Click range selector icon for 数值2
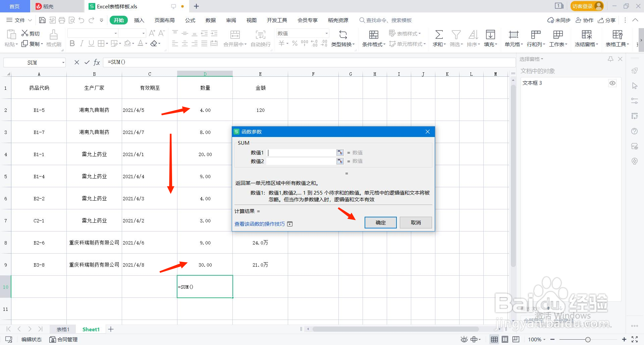The width and height of the screenshot is (644, 345). coord(340,161)
